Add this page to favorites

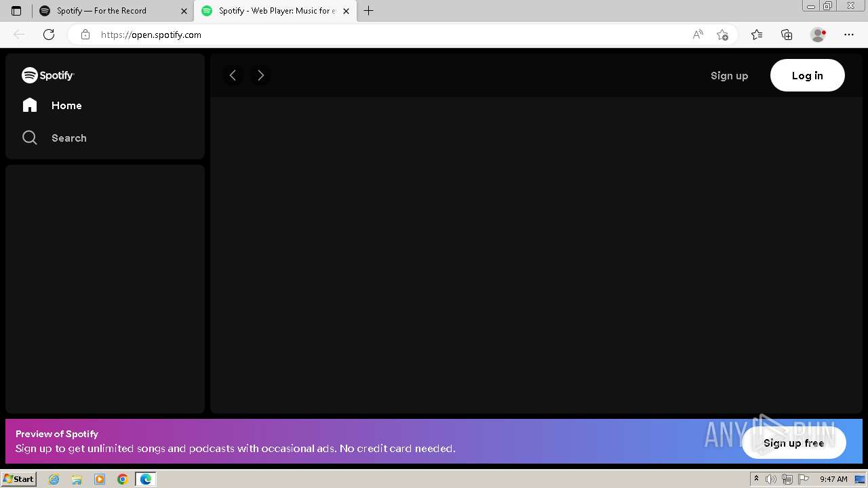(x=722, y=35)
